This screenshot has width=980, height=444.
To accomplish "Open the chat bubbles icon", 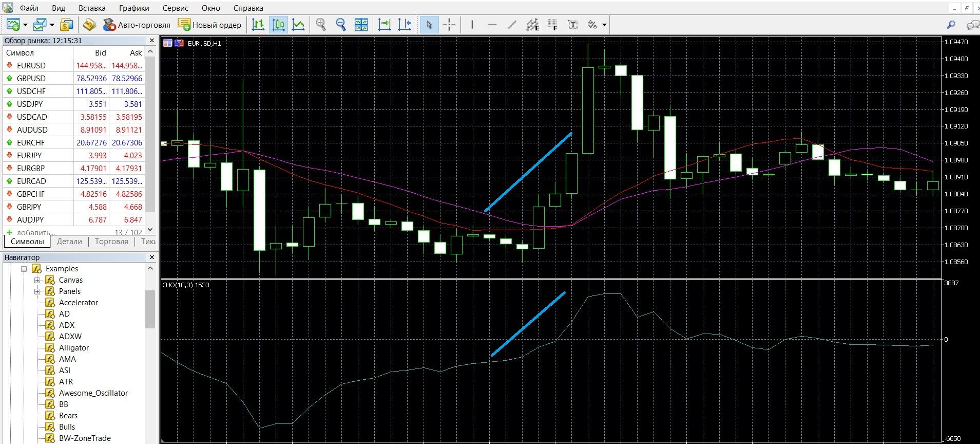I will (x=972, y=24).
